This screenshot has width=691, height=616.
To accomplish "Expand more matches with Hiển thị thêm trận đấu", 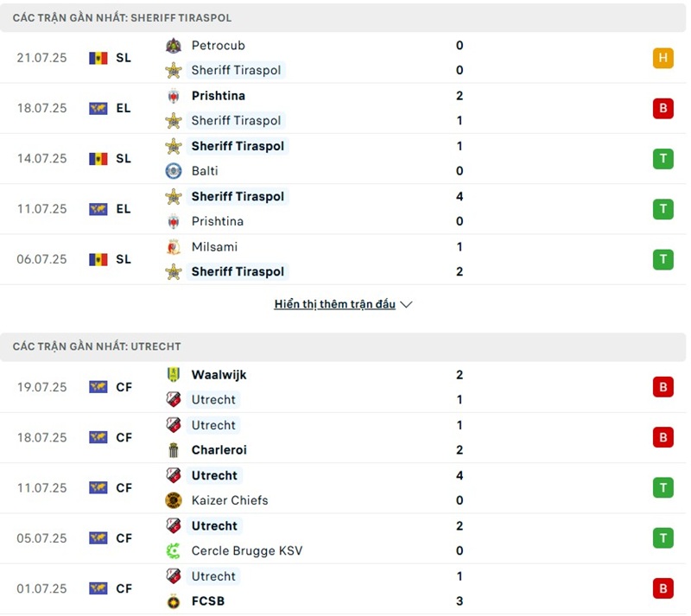I will (334, 304).
